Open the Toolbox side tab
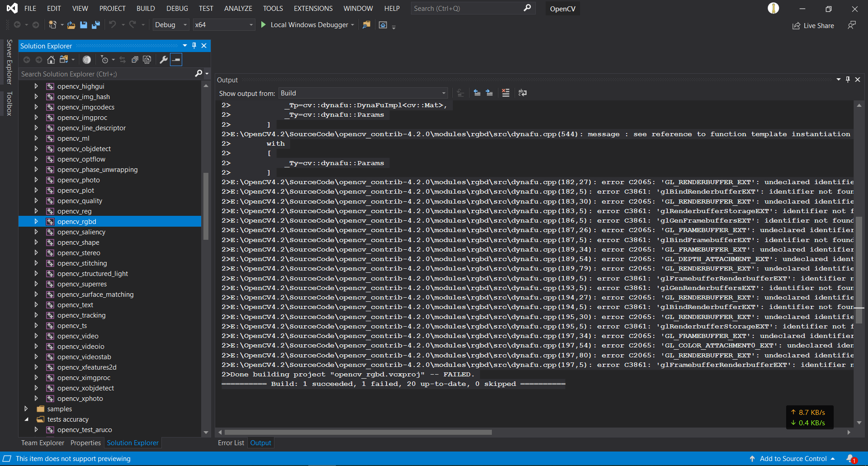Image resolution: width=868 pixels, height=466 pixels. coord(9,104)
